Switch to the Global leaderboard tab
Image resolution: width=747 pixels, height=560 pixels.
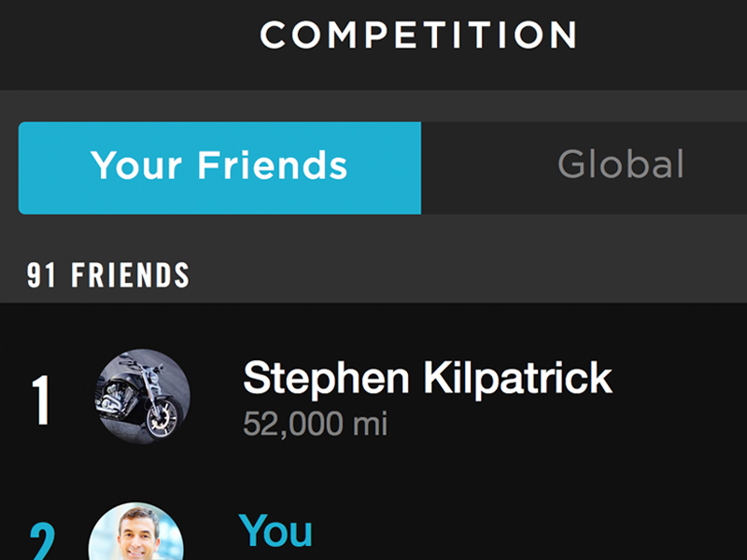click(585, 168)
